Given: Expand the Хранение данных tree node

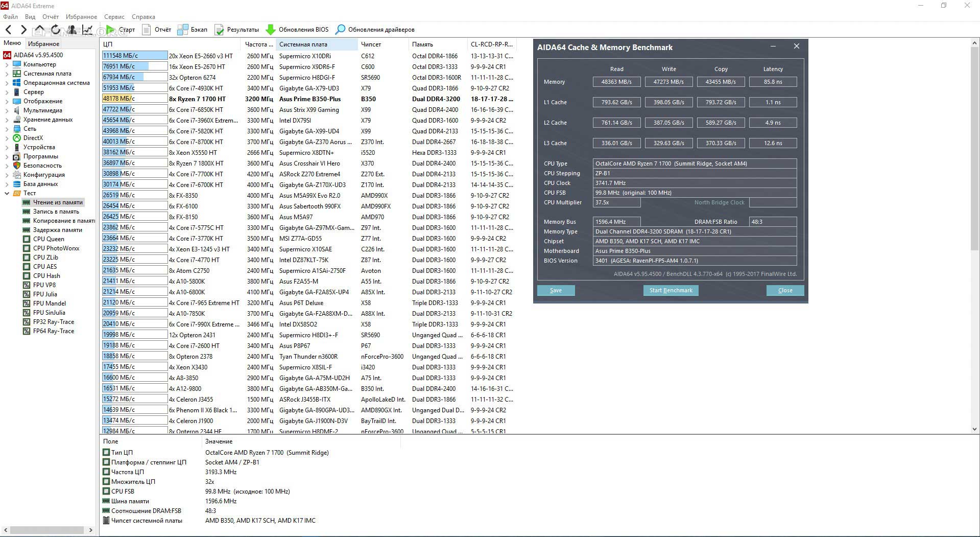Looking at the screenshot, I should (x=7, y=120).
